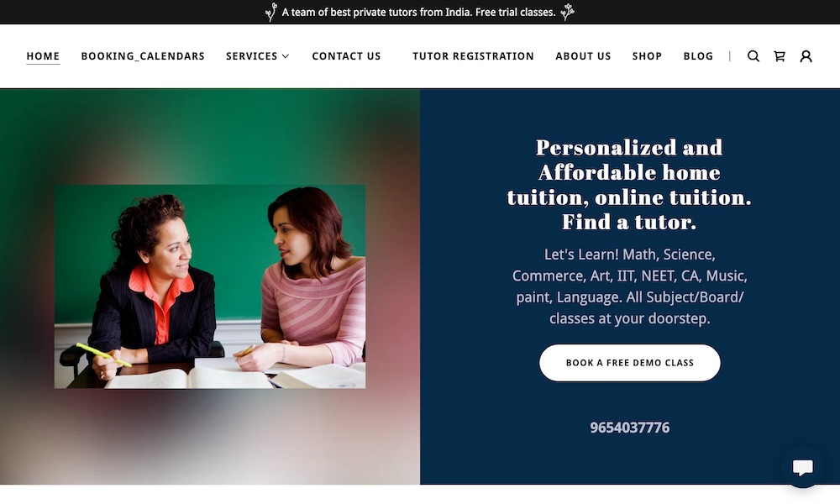The width and height of the screenshot is (840, 504).
Task: Open the user account icon
Action: click(806, 56)
